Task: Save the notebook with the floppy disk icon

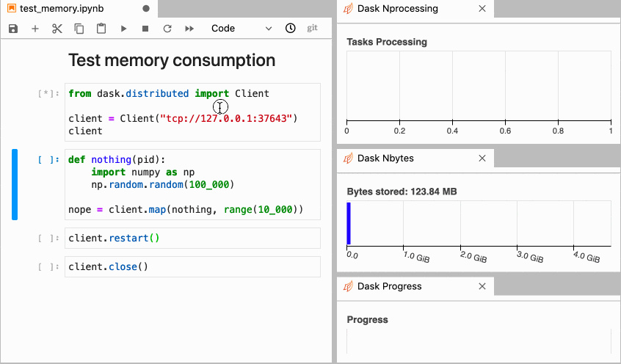Action: click(x=13, y=29)
